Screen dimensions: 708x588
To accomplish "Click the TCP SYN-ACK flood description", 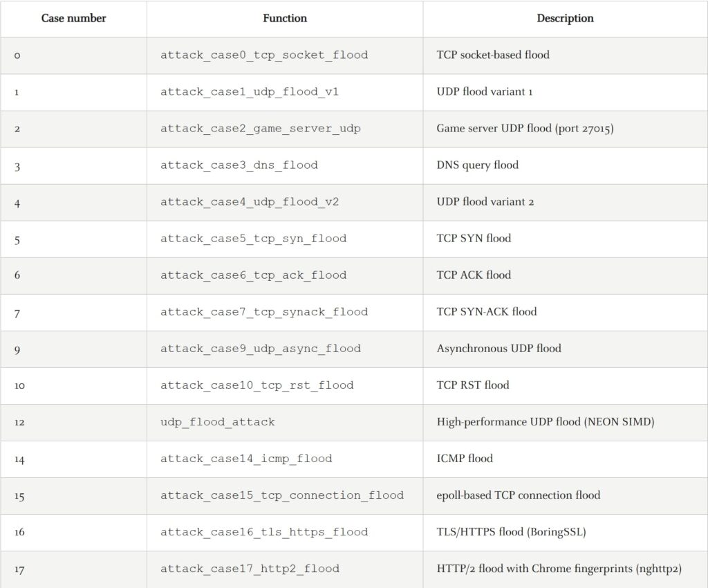I will (487, 311).
